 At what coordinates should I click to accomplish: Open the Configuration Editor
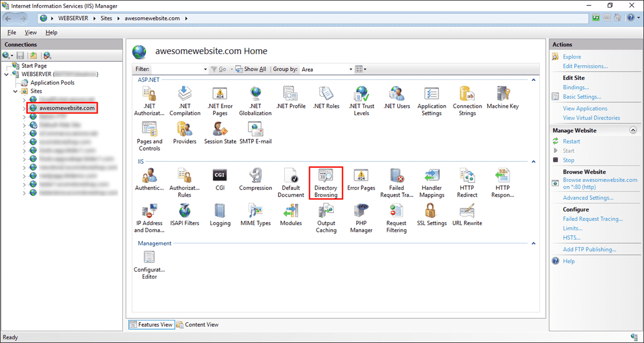(149, 264)
